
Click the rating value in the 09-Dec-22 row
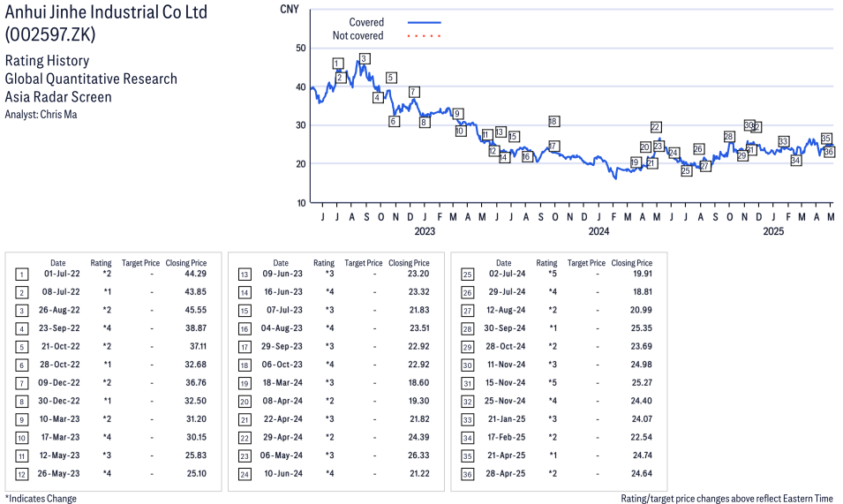[107, 382]
